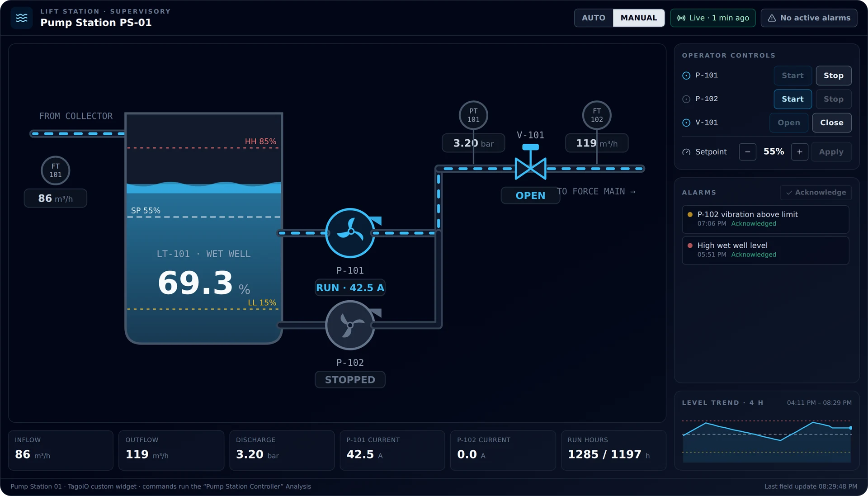
Task: Click the SP 55% setpoint line label in tank
Action: (x=146, y=211)
